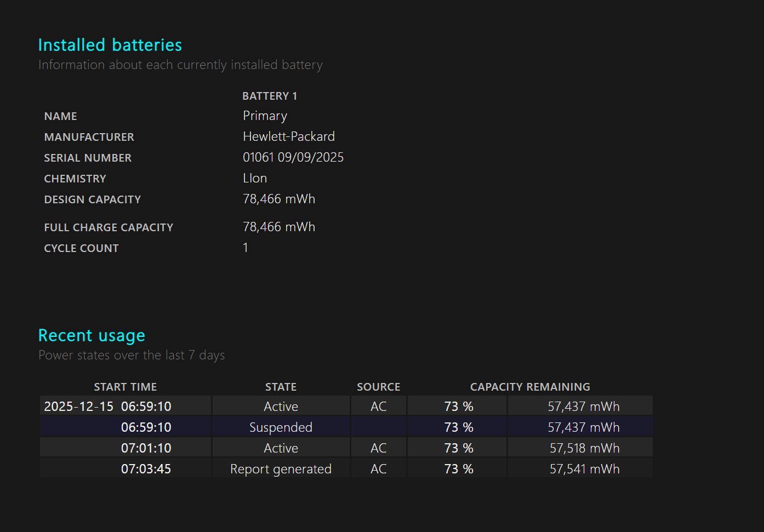Image resolution: width=764 pixels, height=532 pixels.
Task: Click the STATE column header
Action: click(281, 387)
